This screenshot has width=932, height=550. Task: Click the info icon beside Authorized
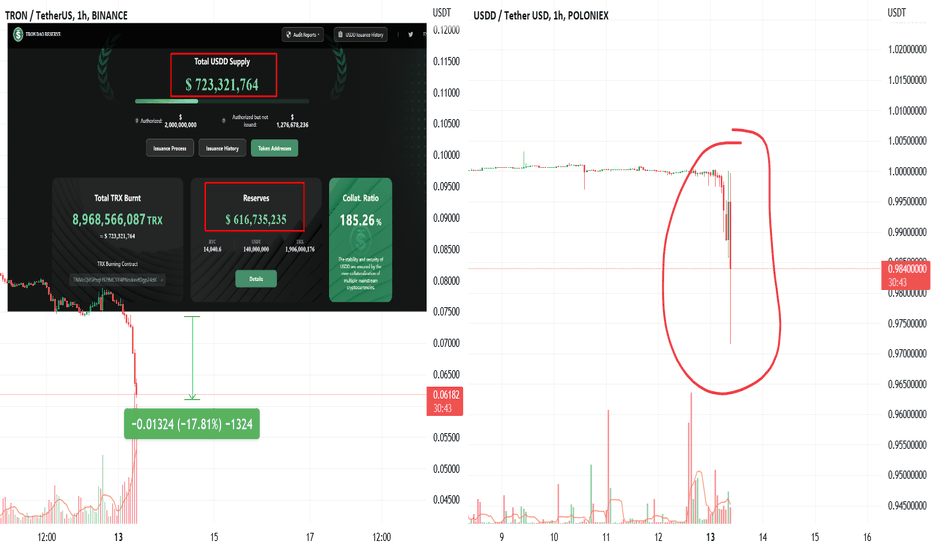pos(137,121)
